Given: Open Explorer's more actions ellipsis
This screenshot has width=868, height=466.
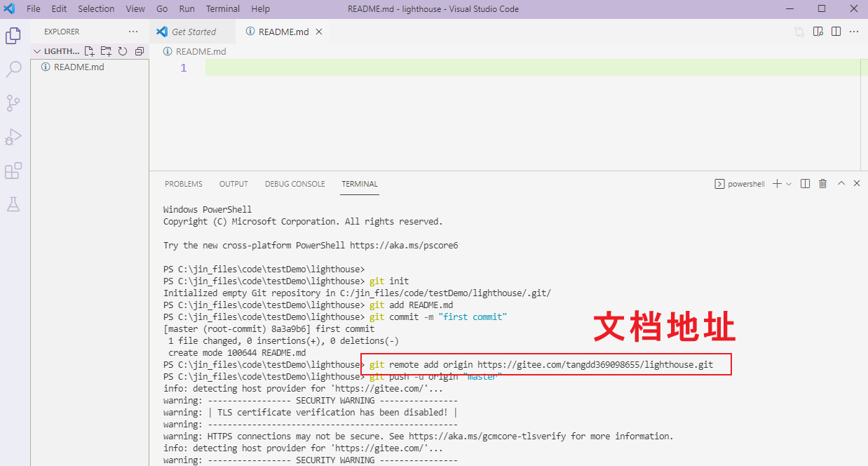Looking at the screenshot, I should click(133, 32).
